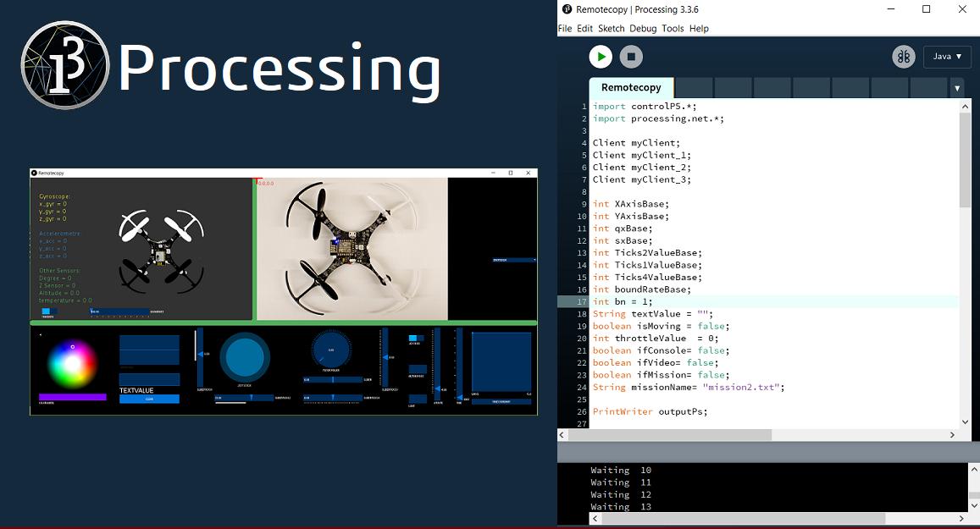Click the horizontal slider in the sensor panel
The image size is (980, 529).
click(x=120, y=311)
